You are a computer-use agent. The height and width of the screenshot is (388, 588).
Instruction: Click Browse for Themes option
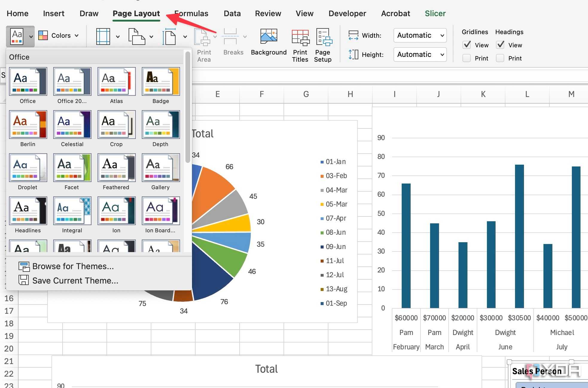(73, 266)
